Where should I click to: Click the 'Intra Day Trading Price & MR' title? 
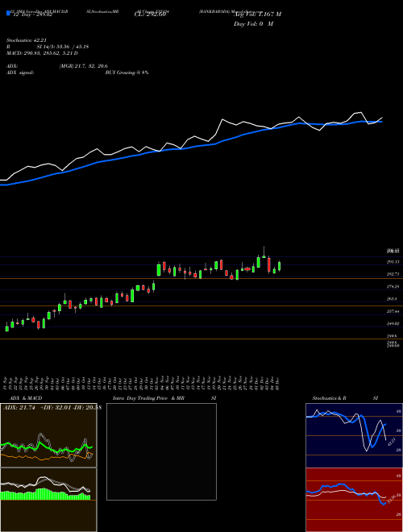(x=149, y=398)
